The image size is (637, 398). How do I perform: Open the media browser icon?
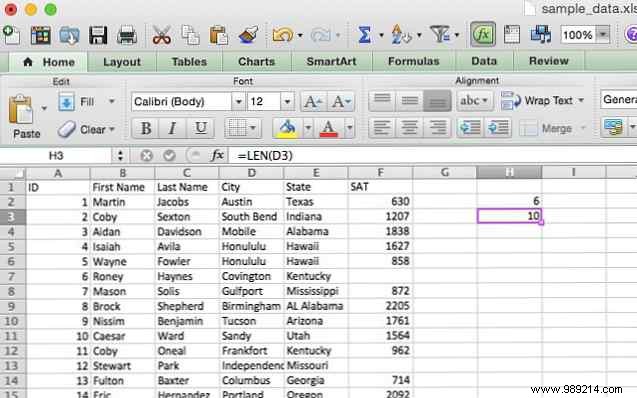[x=541, y=35]
